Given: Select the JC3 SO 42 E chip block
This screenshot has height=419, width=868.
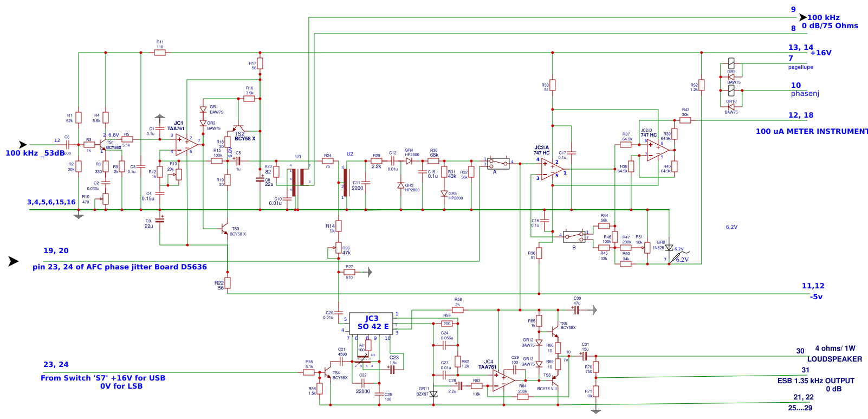Looking at the screenshot, I should [371, 323].
